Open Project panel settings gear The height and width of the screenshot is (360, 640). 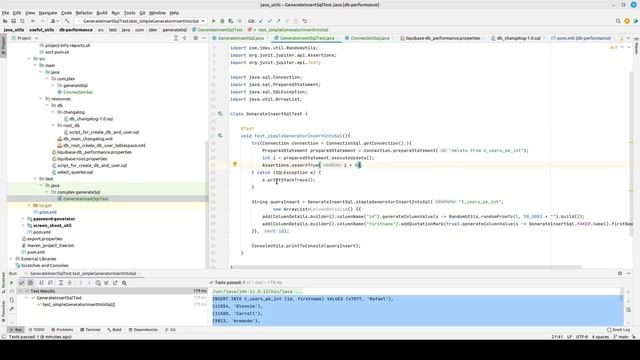pos(196,38)
